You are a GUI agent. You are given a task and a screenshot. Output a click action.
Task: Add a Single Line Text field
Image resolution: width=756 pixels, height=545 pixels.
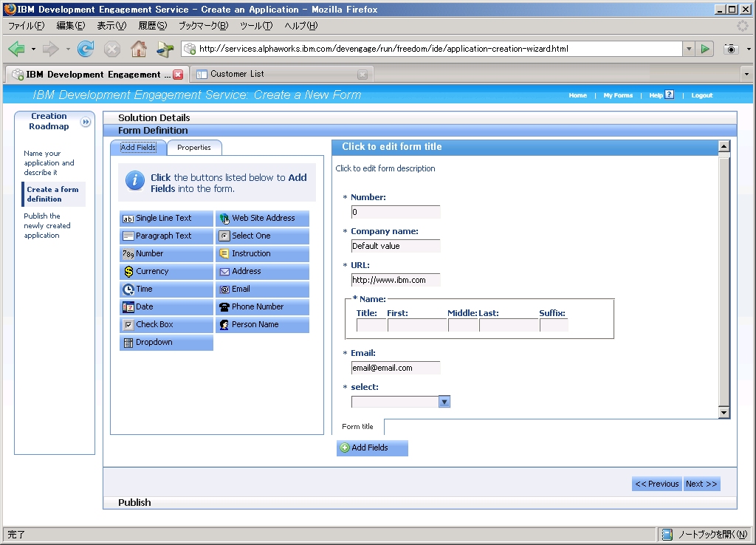(166, 219)
